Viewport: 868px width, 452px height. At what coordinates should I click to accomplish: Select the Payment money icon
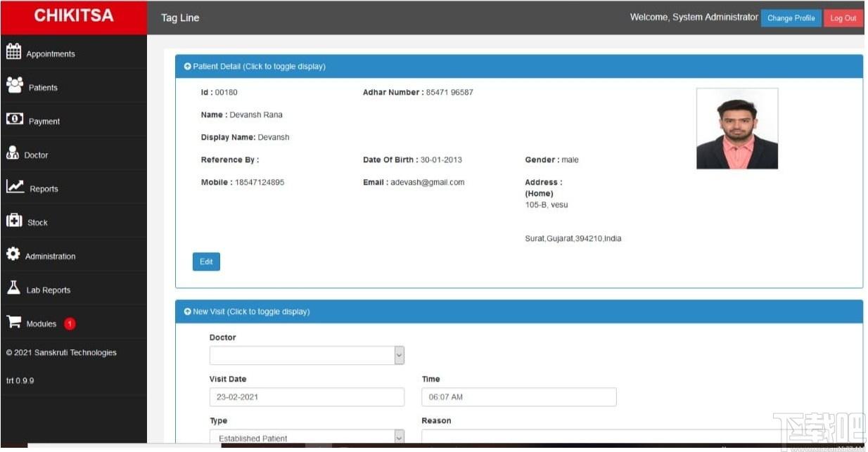pyautogui.click(x=14, y=119)
